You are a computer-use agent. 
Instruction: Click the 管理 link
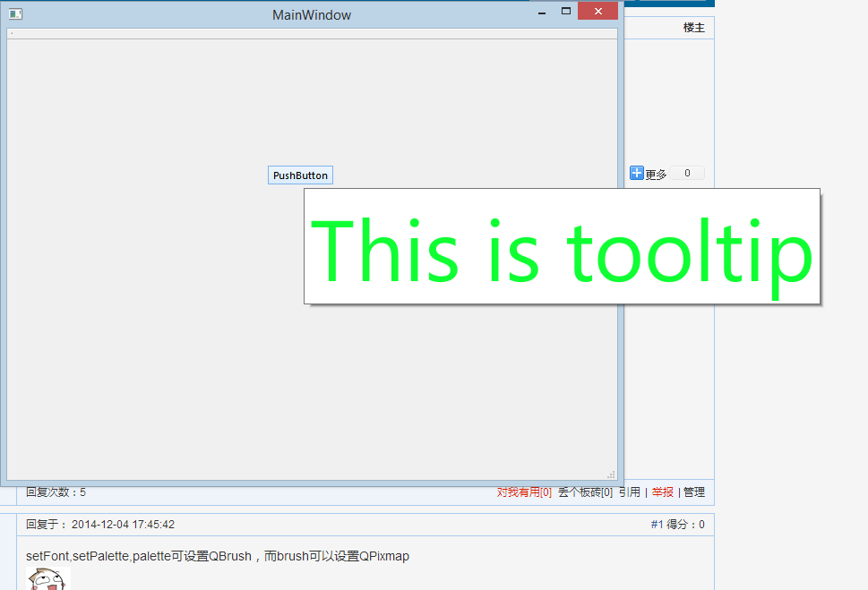(694, 492)
